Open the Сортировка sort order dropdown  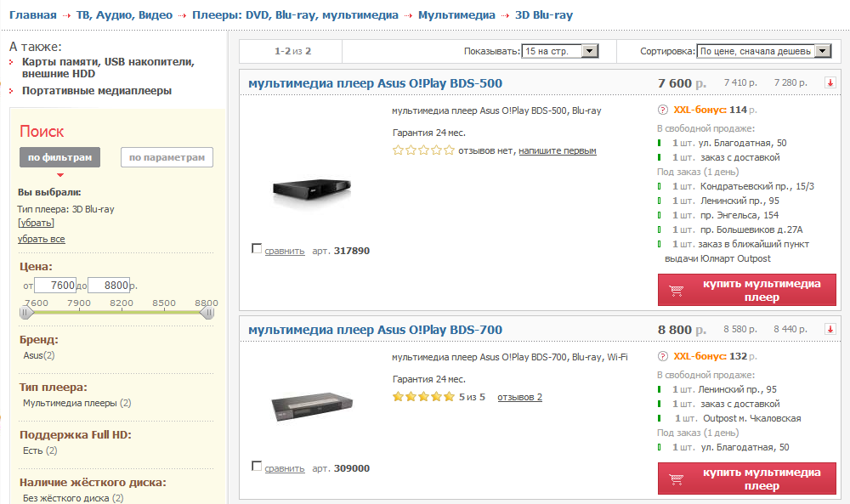click(822, 51)
